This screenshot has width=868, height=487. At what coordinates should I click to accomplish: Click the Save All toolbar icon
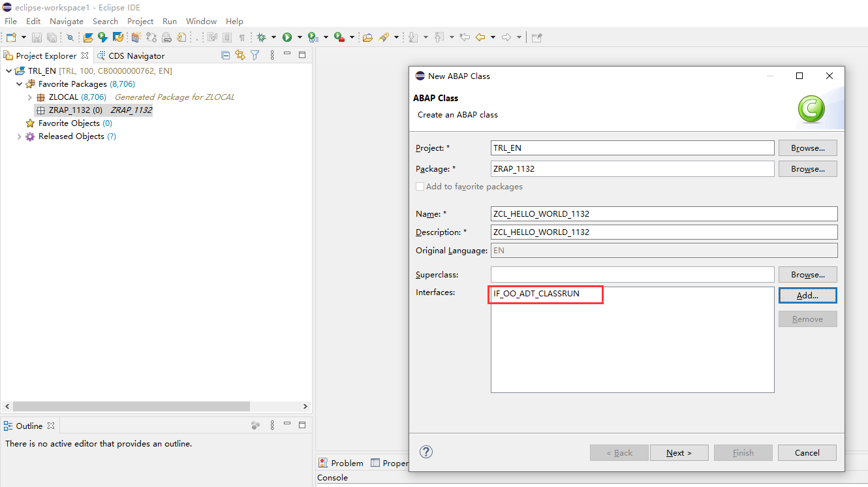click(52, 37)
